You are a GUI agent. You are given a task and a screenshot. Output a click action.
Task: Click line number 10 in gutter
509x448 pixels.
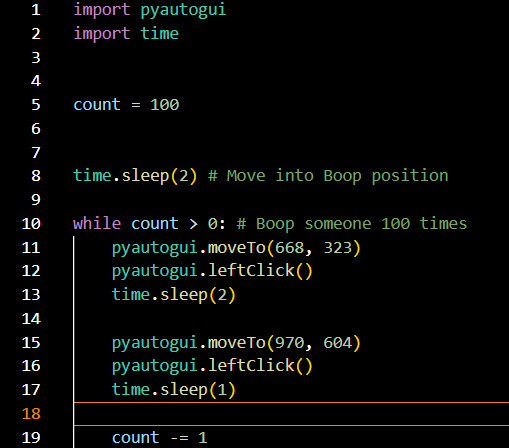31,223
